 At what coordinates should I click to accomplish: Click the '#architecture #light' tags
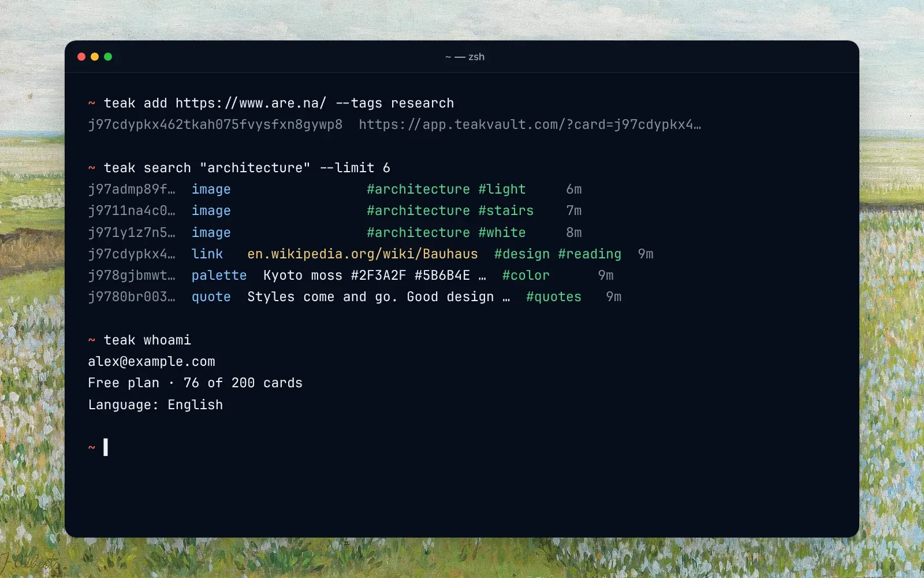click(446, 190)
